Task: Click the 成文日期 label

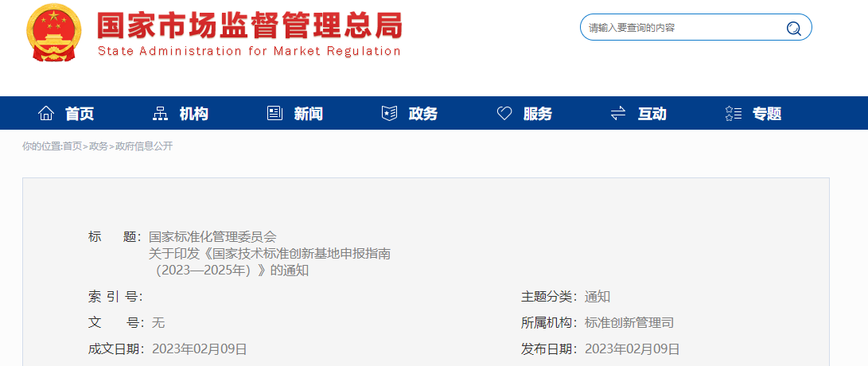Action: click(116, 348)
